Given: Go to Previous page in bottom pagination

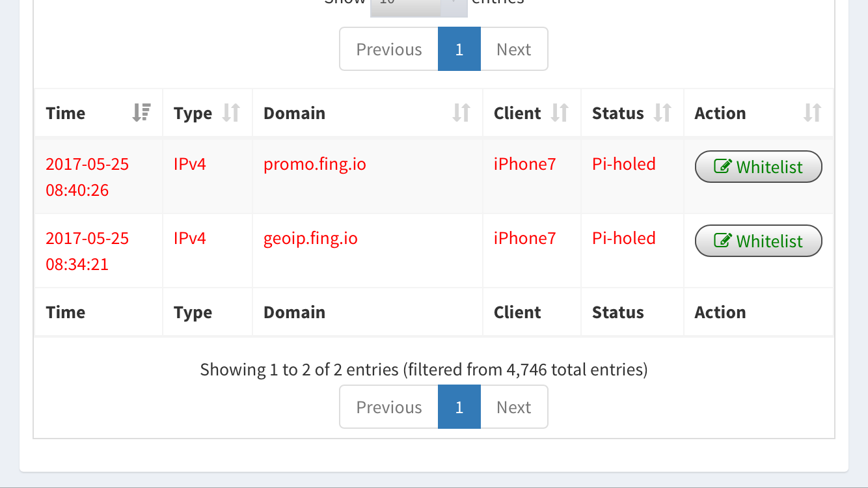Looking at the screenshot, I should point(389,407).
